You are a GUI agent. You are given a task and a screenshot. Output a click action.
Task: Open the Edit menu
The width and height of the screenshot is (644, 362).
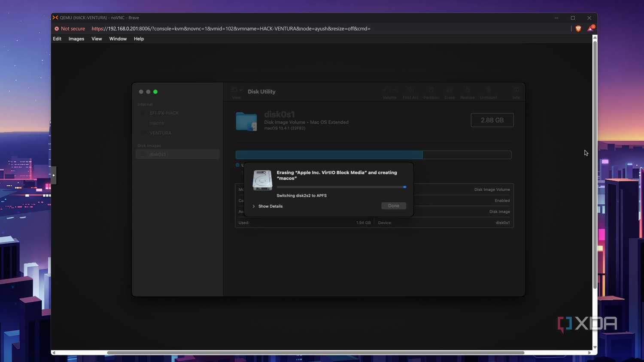[x=57, y=39]
